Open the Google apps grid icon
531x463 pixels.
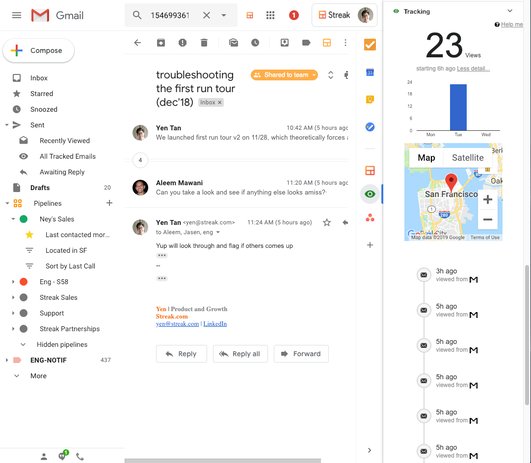click(270, 15)
